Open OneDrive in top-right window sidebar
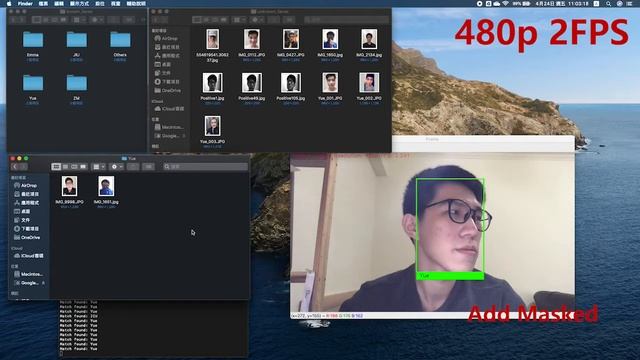The image size is (640, 360). [x=167, y=91]
